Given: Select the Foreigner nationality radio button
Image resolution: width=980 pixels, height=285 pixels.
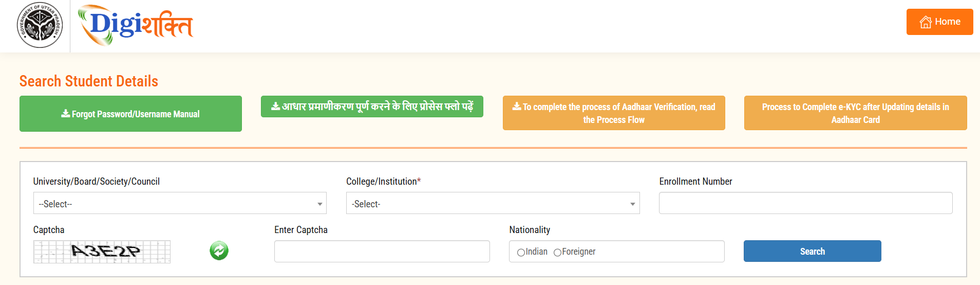Looking at the screenshot, I should [557, 253].
